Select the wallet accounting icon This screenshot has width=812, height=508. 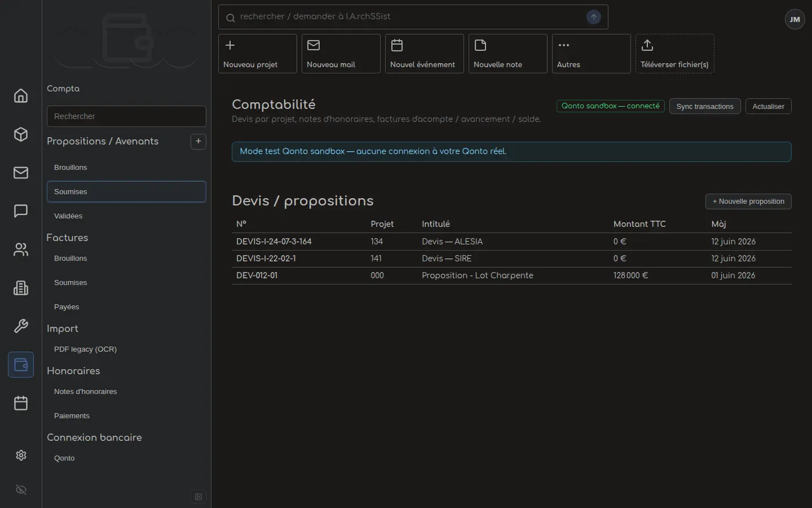(x=21, y=365)
